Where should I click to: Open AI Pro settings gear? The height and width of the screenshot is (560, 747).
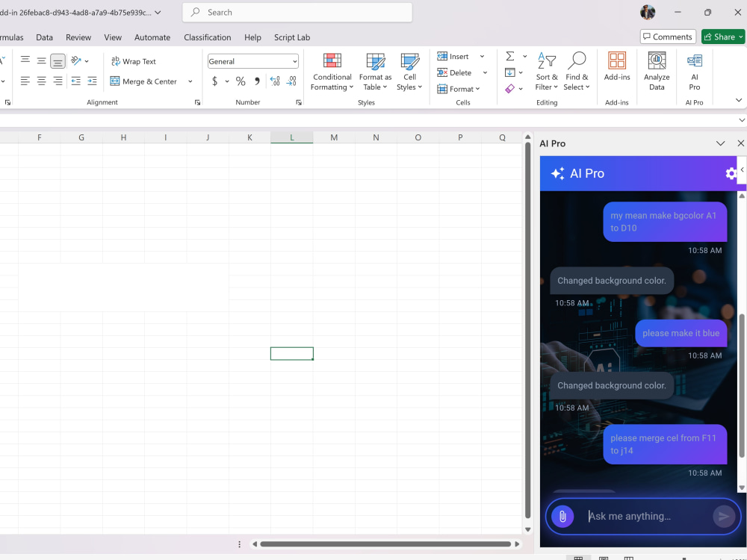pos(731,173)
